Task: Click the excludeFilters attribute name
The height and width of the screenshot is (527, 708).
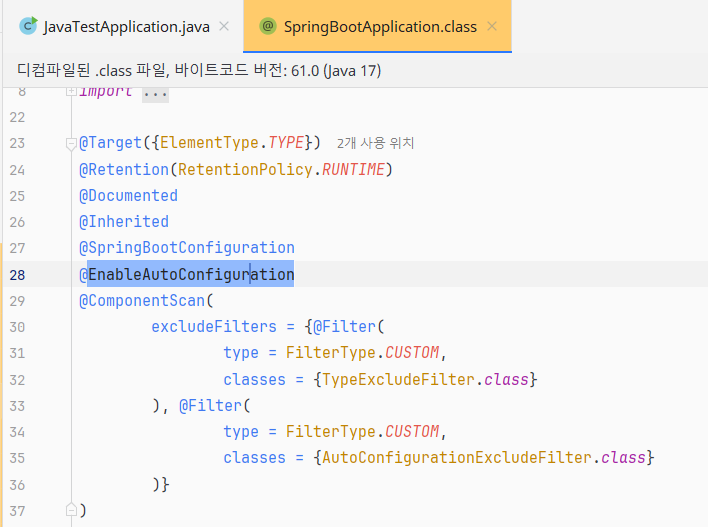Action: pos(214,326)
